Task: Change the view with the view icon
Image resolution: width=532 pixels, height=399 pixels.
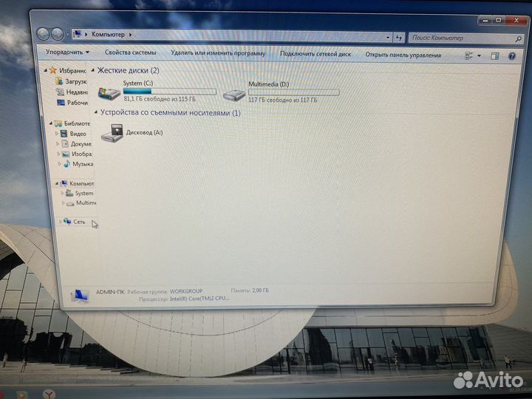Action: (469, 55)
